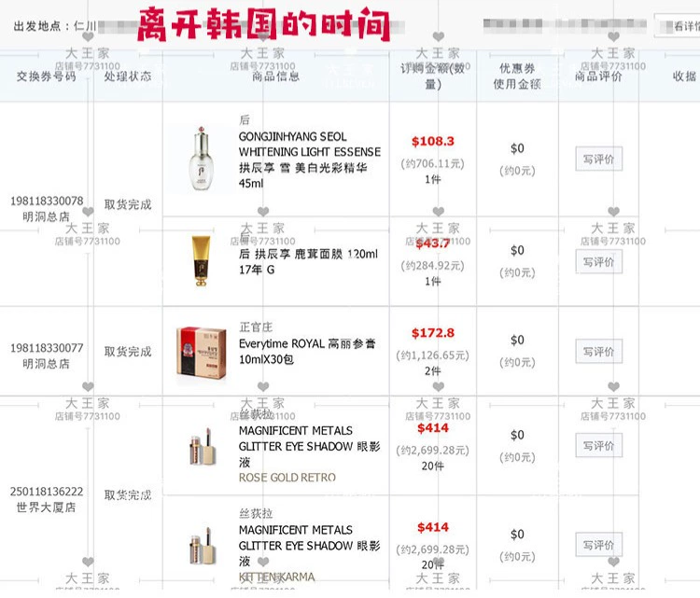Click 写评价 for Everytime ROYAL 高丽参膏

pos(598,351)
